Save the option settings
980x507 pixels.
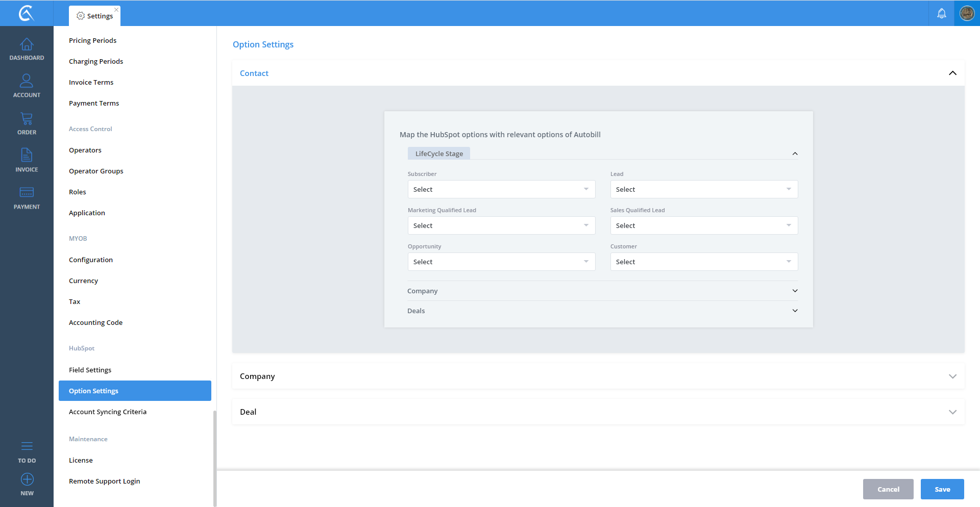pyautogui.click(x=942, y=489)
